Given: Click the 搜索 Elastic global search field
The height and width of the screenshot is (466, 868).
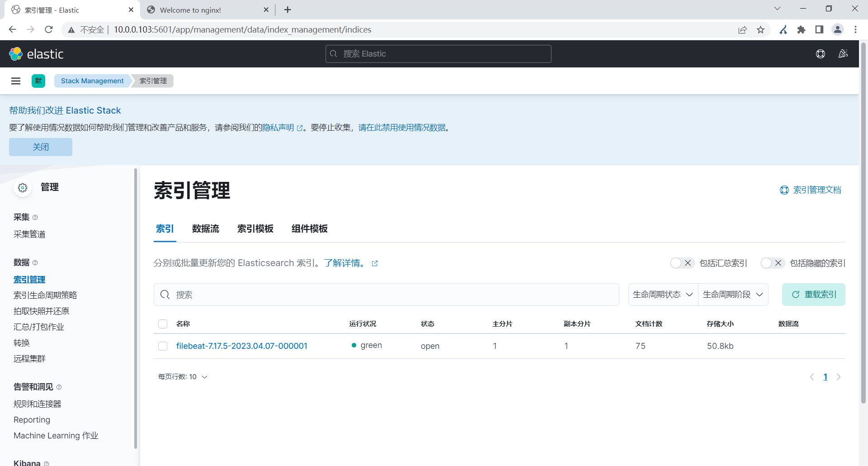Looking at the screenshot, I should 439,54.
